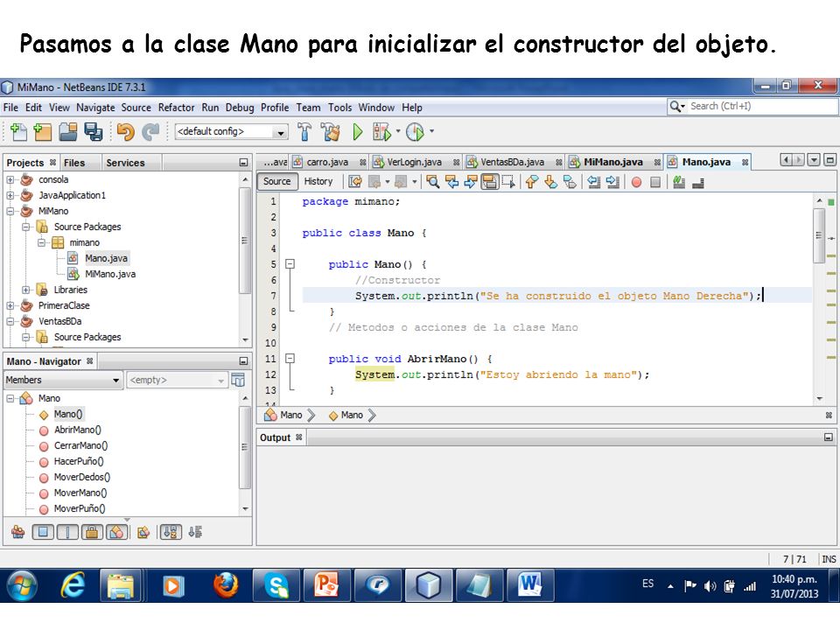Toggle Show Fields filter in Navigator
Image resolution: width=840 pixels, height=630 pixels.
tap(43, 532)
